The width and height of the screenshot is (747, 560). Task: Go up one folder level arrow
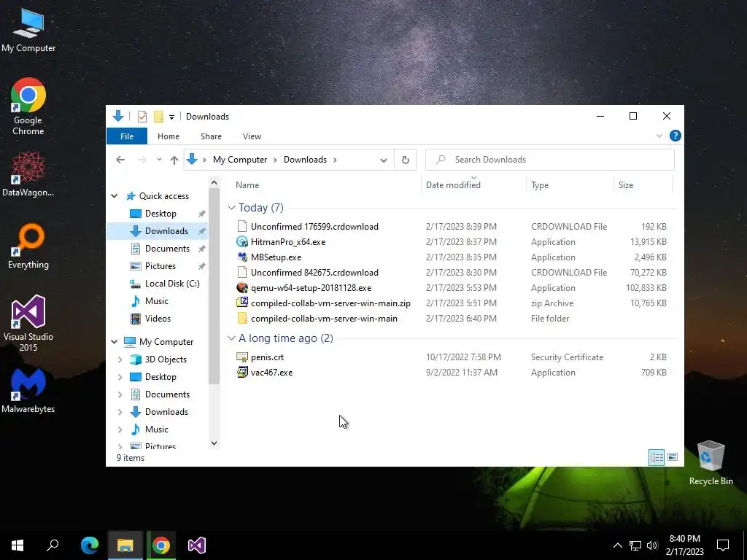point(174,160)
